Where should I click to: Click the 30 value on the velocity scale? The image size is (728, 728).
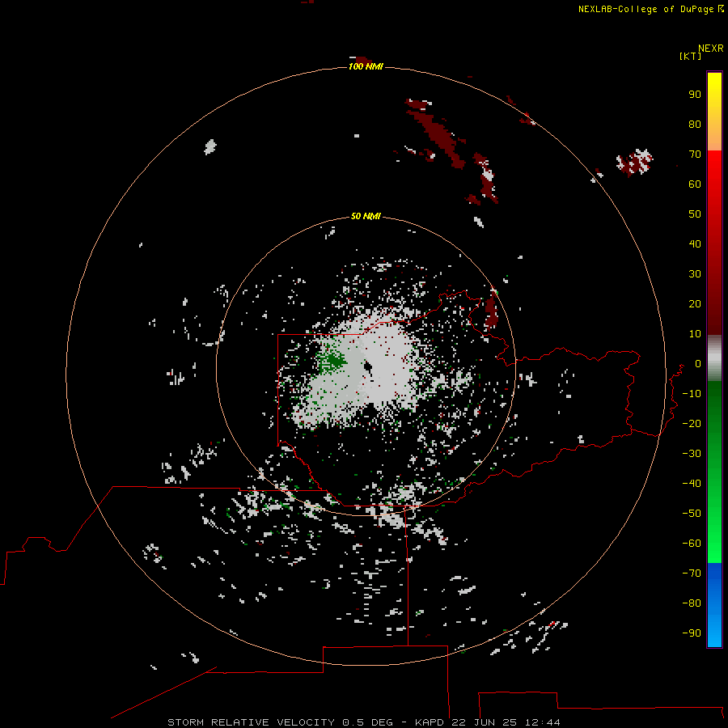[695, 274]
